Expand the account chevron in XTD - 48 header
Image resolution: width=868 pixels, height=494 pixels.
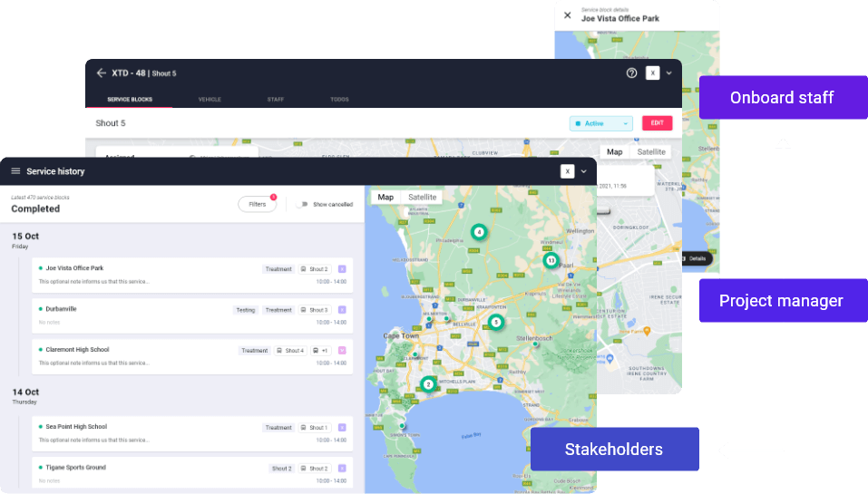tap(668, 73)
